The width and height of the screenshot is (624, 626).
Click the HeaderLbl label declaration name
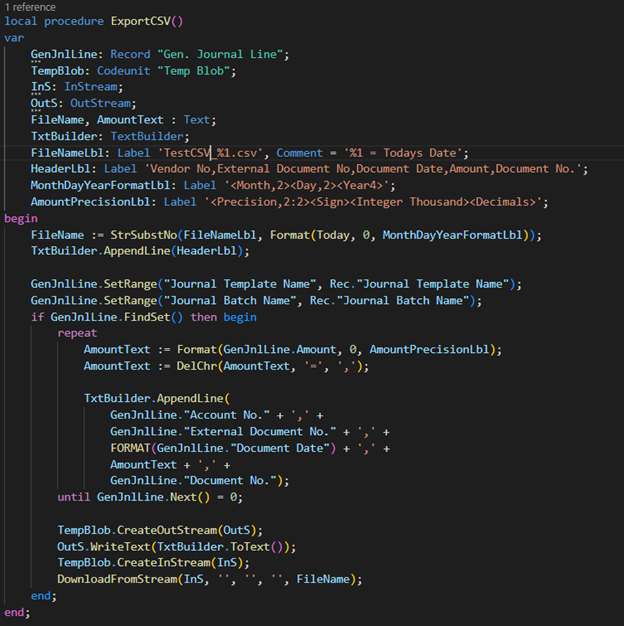click(61, 169)
